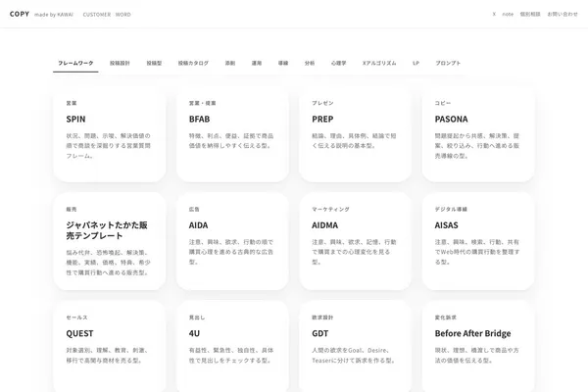
Task: Open the AIDMA framework card
Action: pyautogui.click(x=355, y=241)
